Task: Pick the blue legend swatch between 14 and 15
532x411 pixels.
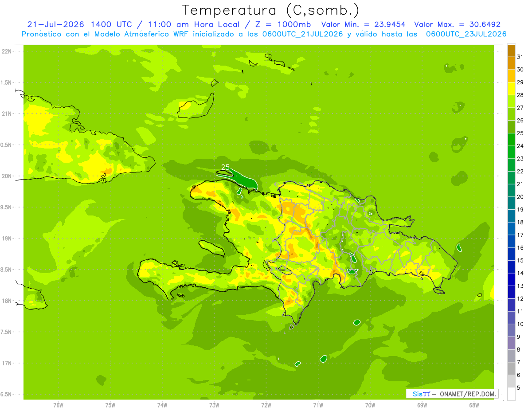Action: [x=511, y=267]
